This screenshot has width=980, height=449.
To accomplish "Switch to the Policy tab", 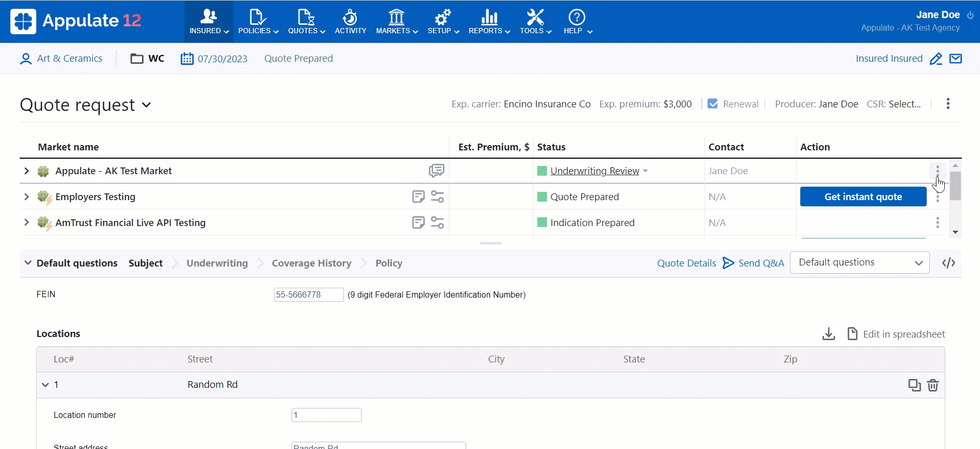I will tap(388, 263).
